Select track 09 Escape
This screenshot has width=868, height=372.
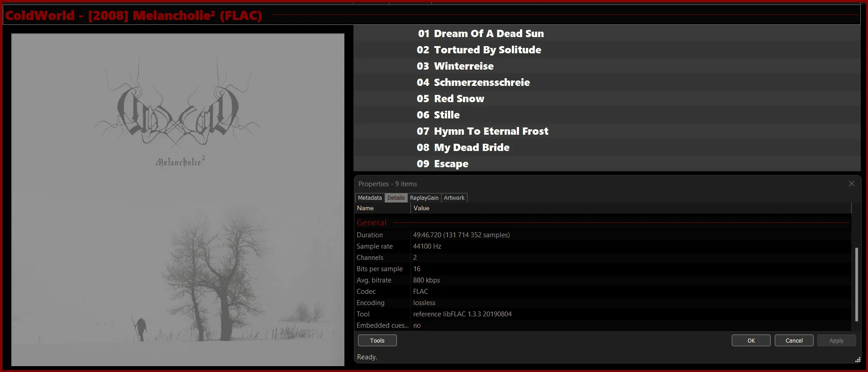(x=607, y=164)
